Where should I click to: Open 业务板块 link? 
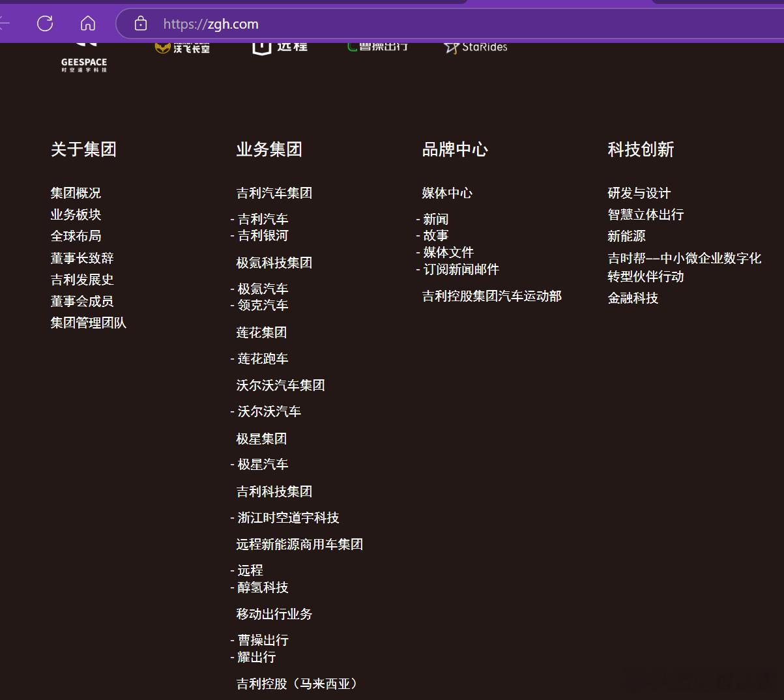click(76, 214)
